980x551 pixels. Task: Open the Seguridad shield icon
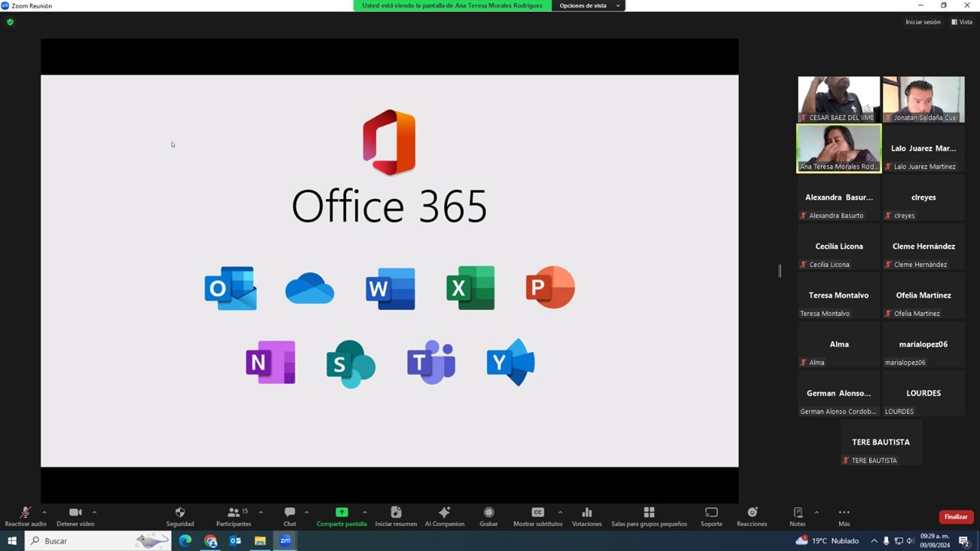coord(180,513)
